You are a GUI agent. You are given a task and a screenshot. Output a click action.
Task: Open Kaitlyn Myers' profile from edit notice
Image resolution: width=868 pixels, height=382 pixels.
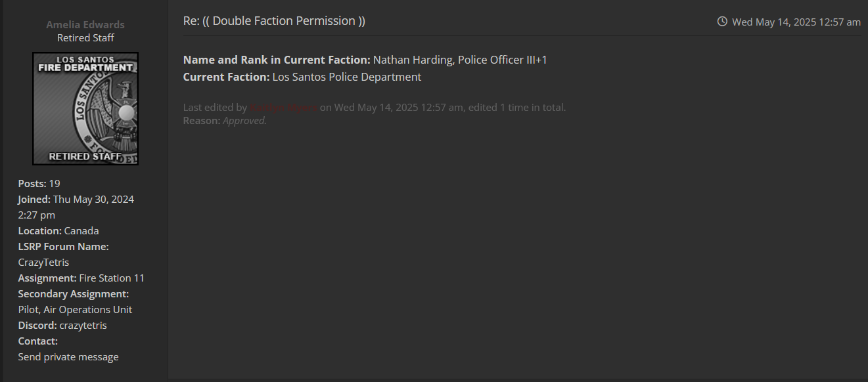283,108
